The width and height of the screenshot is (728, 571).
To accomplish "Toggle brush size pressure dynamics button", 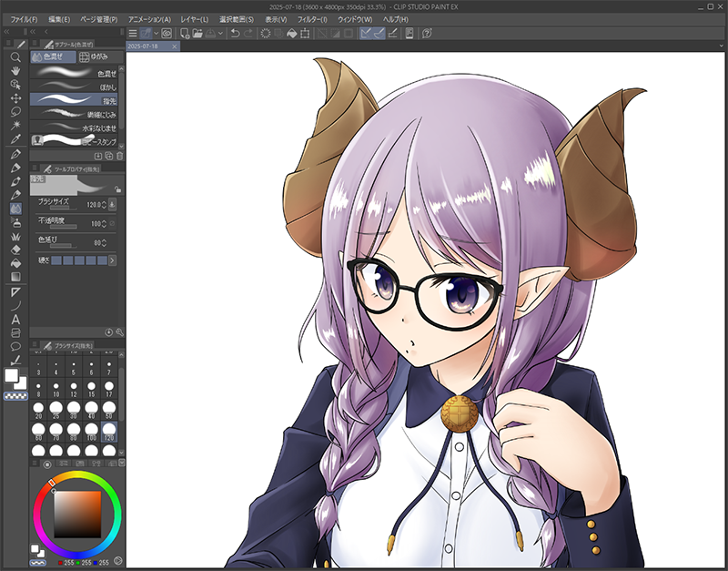I will point(112,204).
